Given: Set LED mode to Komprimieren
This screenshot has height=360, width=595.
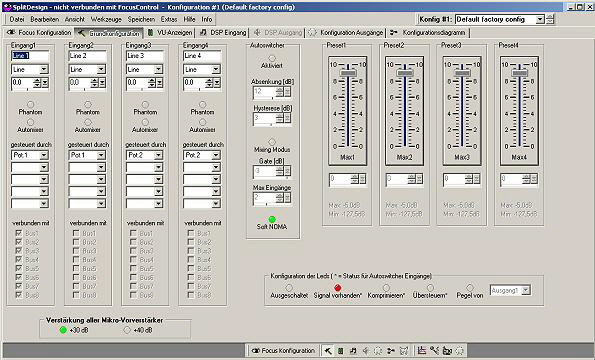Looking at the screenshot, I should pos(386,288).
